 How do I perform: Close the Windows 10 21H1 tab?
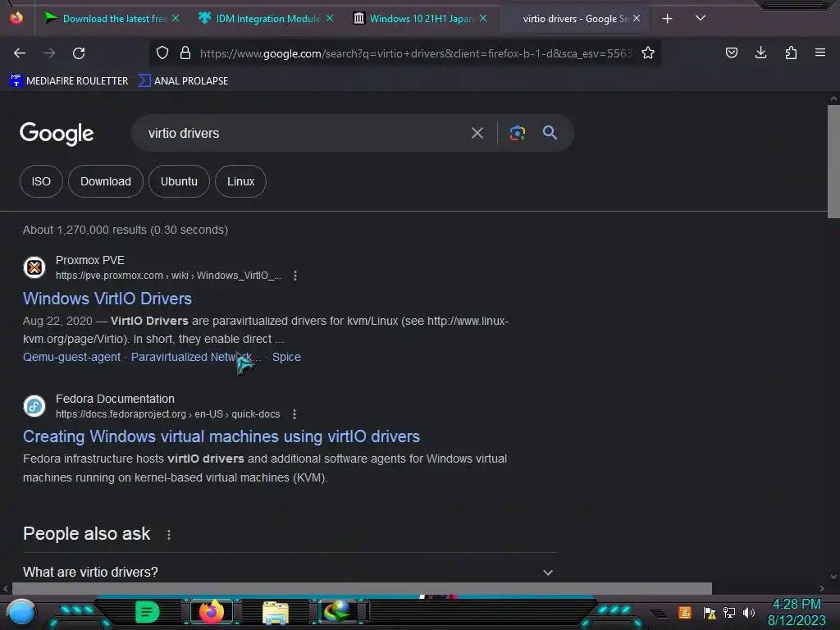tap(483, 18)
